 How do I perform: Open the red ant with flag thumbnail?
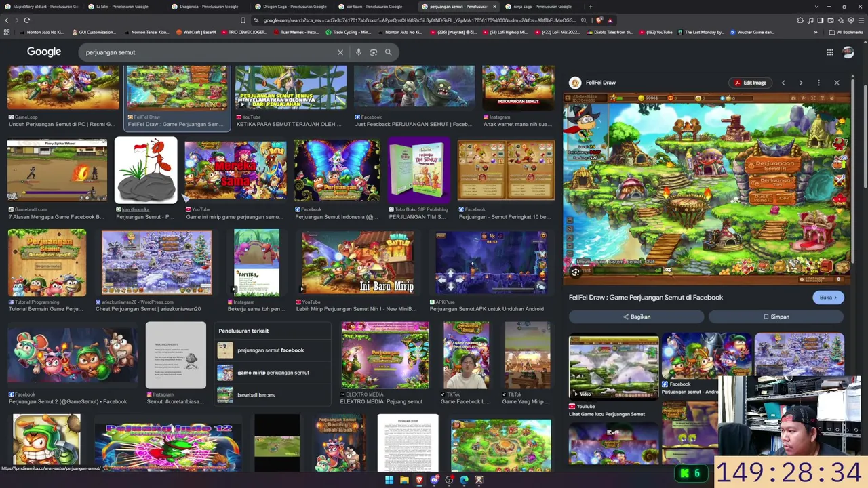146,171
